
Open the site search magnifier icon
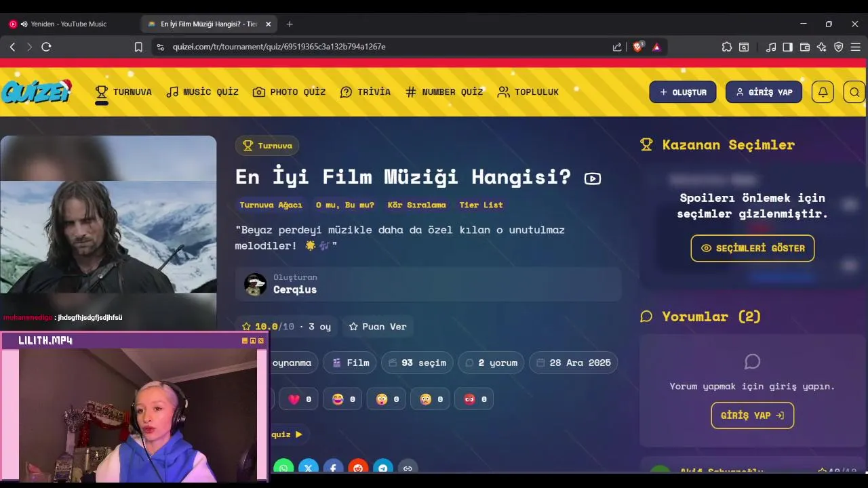point(854,92)
